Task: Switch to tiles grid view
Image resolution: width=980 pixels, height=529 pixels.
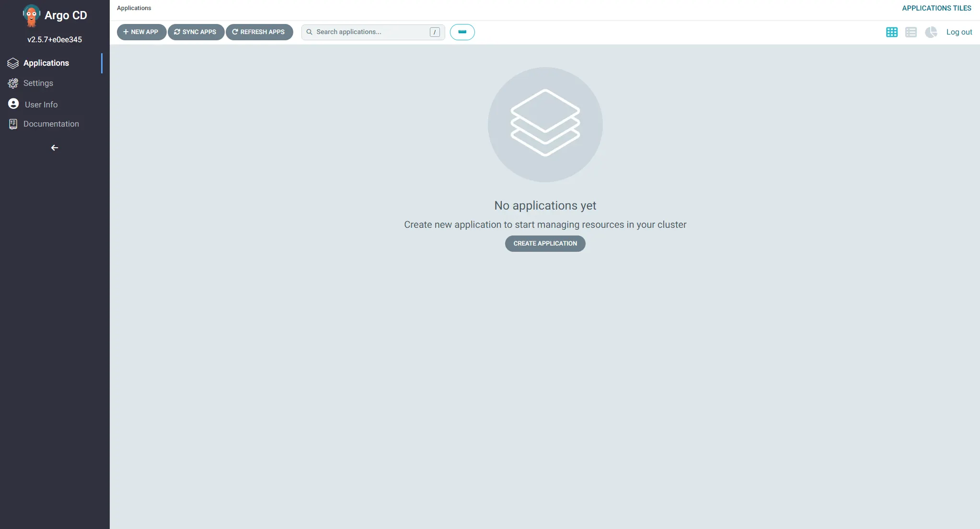Action: coord(891,32)
